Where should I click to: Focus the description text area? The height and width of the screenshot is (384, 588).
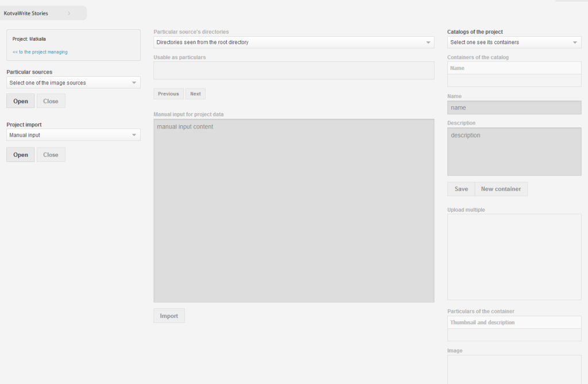514,152
